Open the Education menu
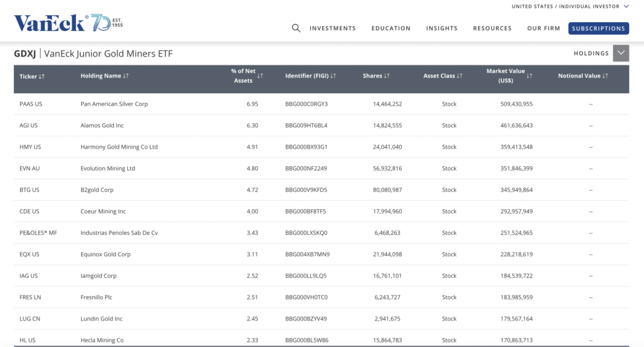 391,28
